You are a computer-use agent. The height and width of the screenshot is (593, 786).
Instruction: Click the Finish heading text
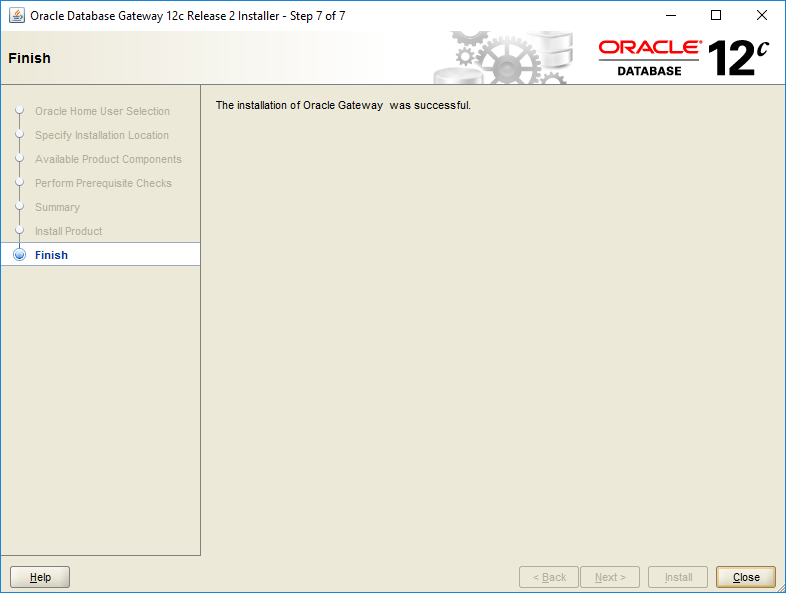(x=30, y=58)
